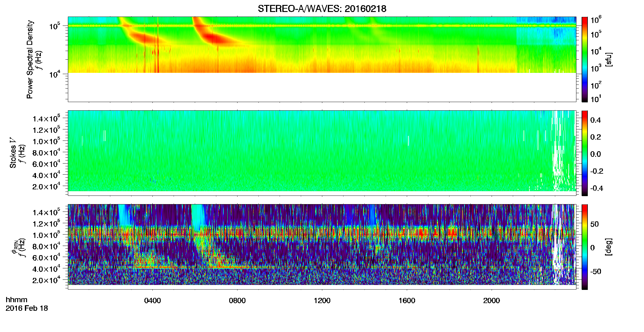Click the "-50" tick on the deg colorbar
Screen dimensions: 644x332
pyautogui.click(x=596, y=271)
